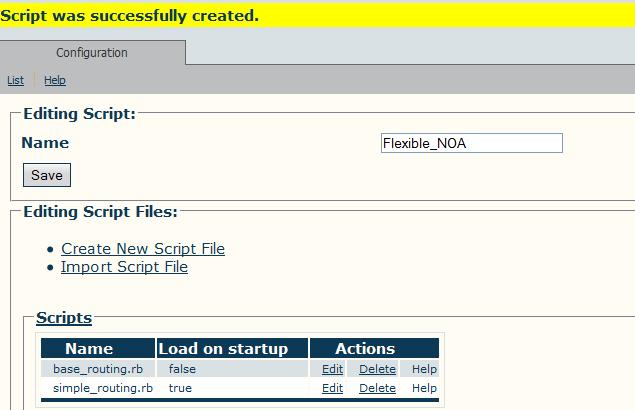Open Import Script File
Viewport: 635px width, 410px height.
pyautogui.click(x=124, y=267)
